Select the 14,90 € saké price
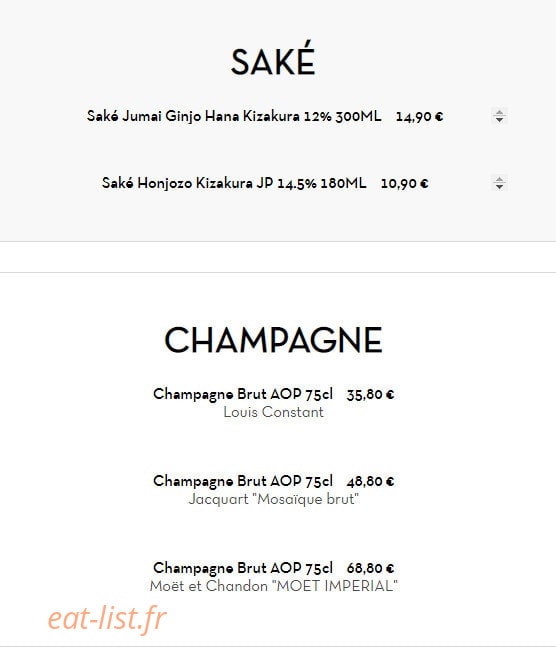 [419, 117]
